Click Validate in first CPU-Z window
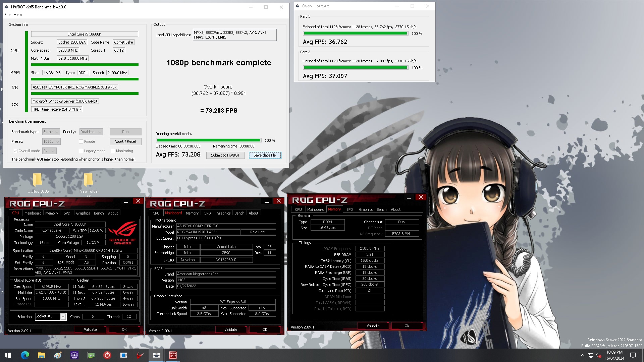This screenshot has width=644, height=362. (x=90, y=330)
